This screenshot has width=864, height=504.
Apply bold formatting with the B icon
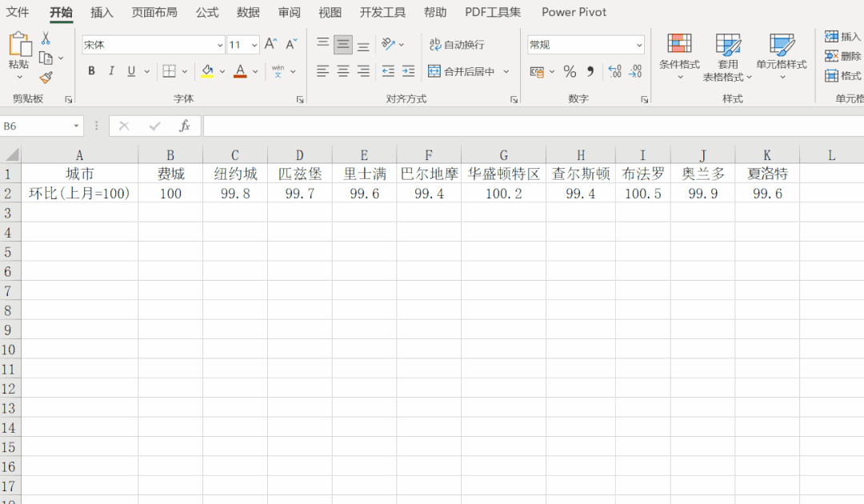[91, 71]
